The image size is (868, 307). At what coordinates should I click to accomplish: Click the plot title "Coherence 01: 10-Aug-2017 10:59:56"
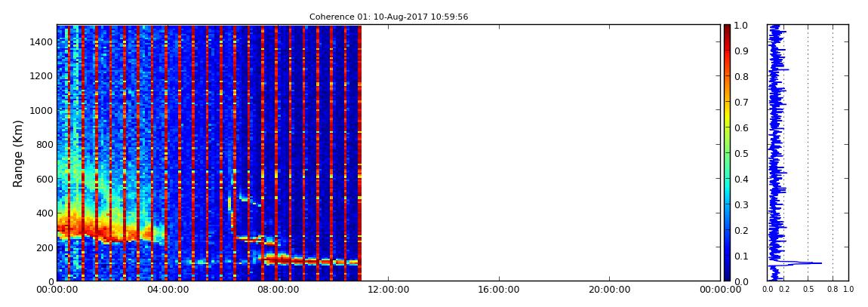389,17
